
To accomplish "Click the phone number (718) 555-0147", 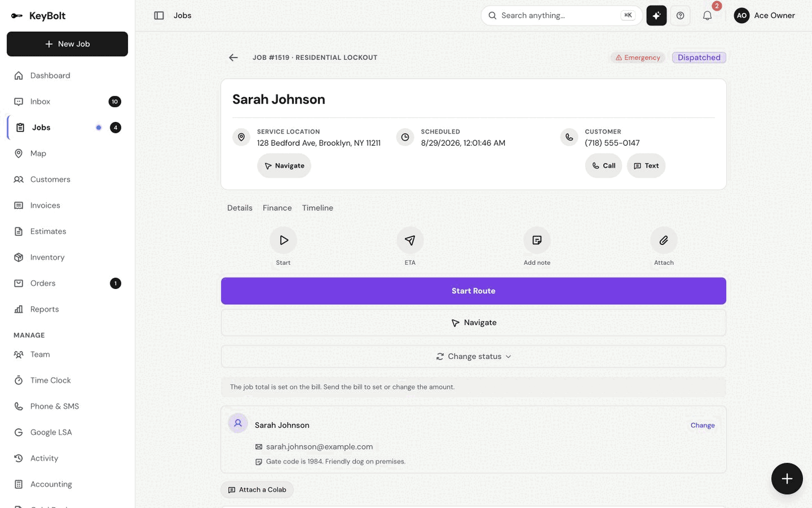I will pyautogui.click(x=612, y=143).
